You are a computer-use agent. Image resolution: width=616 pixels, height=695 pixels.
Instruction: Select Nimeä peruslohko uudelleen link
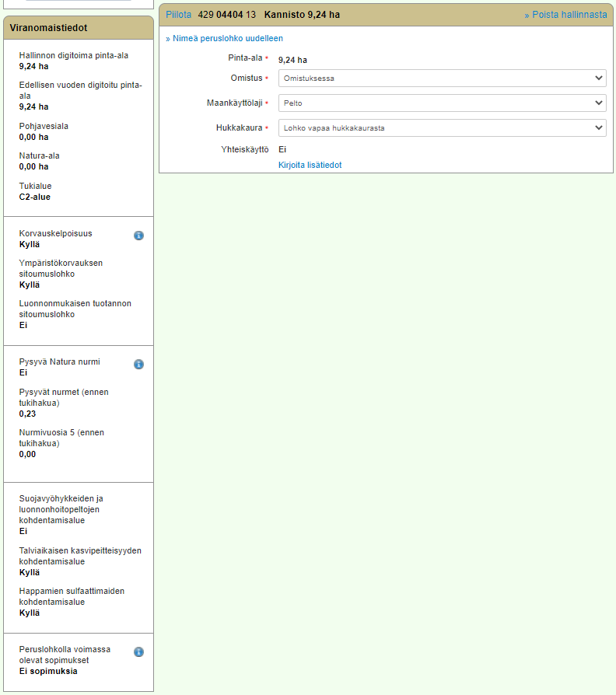[224, 38]
